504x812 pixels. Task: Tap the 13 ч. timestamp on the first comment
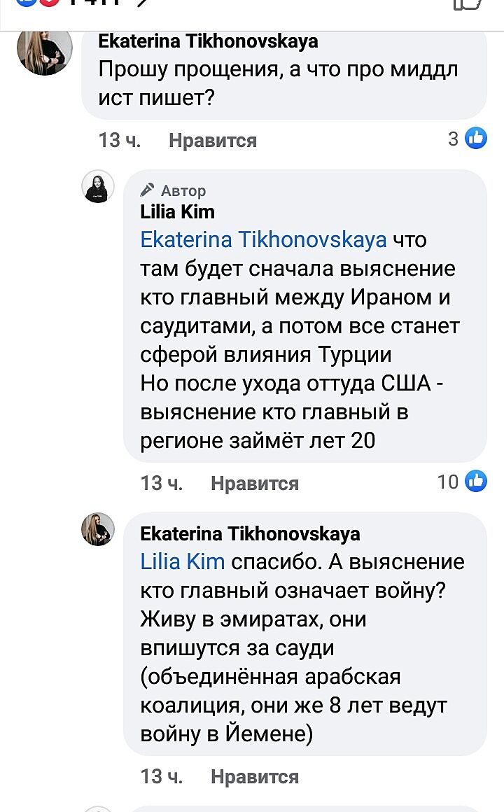[120, 141]
